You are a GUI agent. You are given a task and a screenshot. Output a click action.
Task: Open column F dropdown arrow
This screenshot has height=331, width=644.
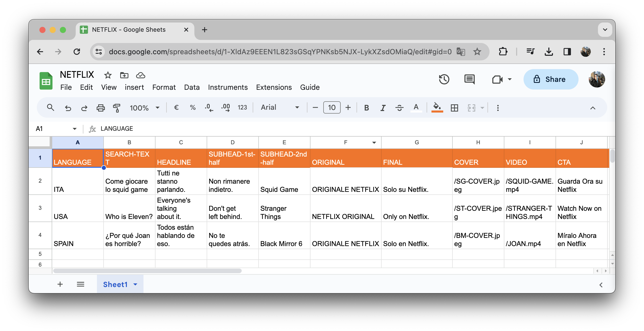point(374,143)
